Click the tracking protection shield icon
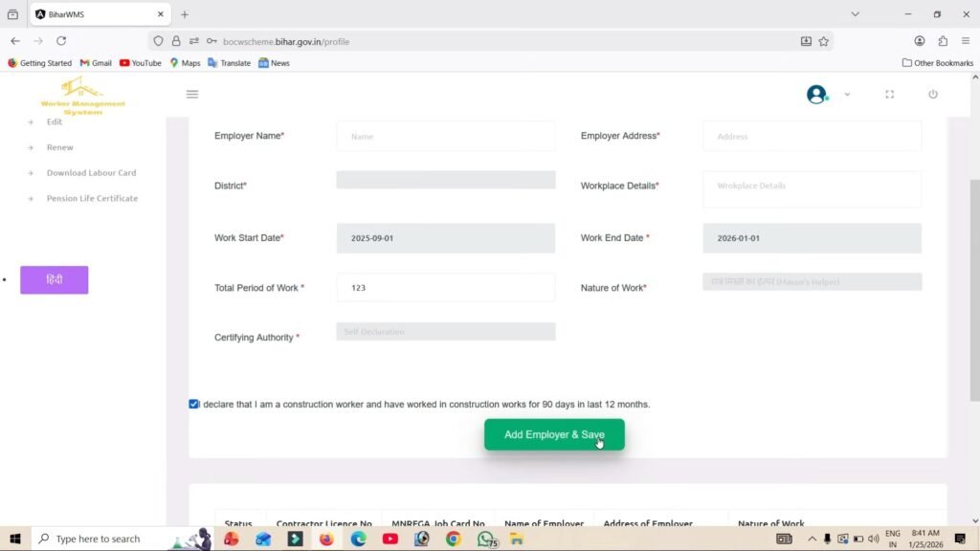 (159, 41)
